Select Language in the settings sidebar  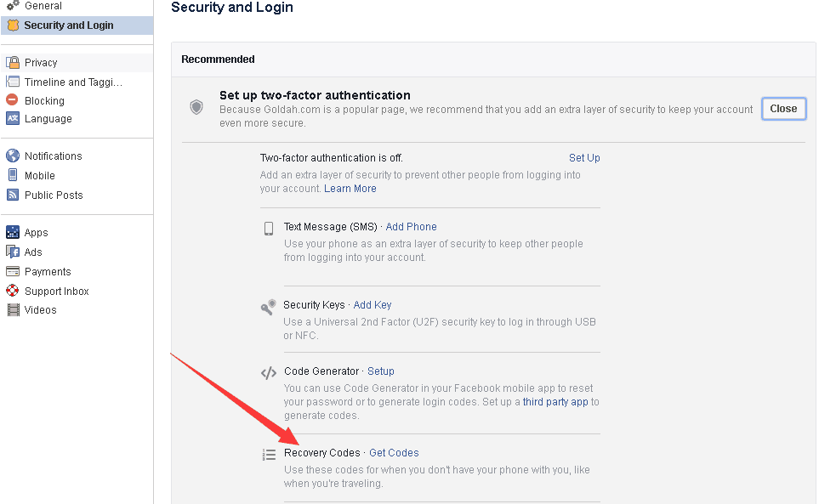tap(48, 119)
